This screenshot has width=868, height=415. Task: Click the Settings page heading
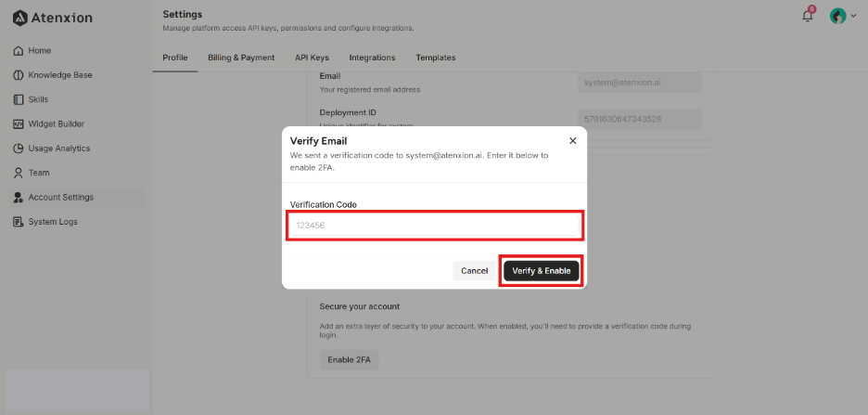pyautogui.click(x=183, y=15)
